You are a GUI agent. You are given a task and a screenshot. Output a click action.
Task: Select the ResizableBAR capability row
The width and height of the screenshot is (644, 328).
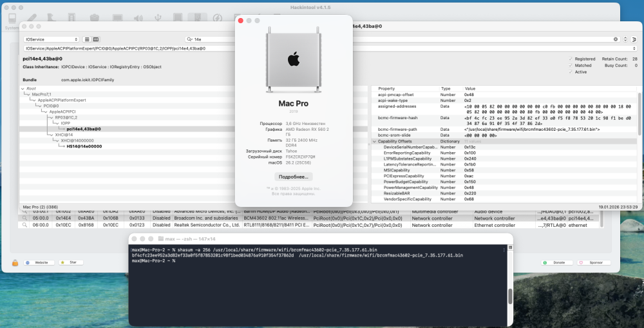coord(506,193)
